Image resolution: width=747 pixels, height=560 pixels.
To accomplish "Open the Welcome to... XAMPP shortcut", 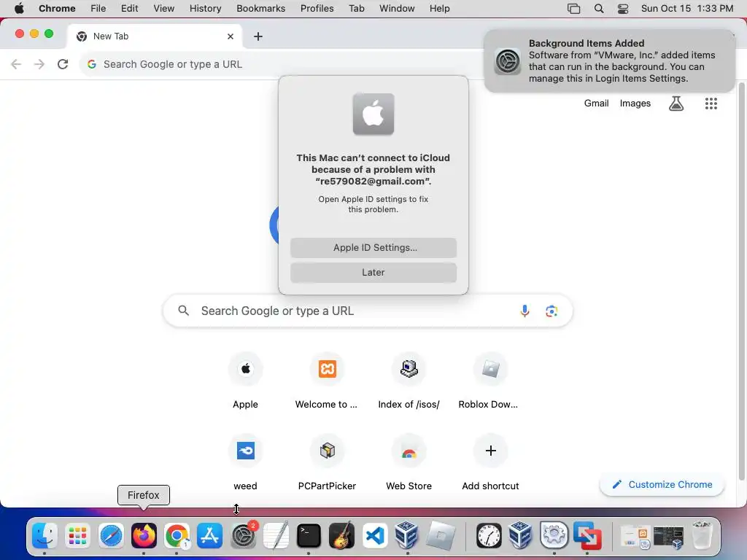I will (x=327, y=381).
